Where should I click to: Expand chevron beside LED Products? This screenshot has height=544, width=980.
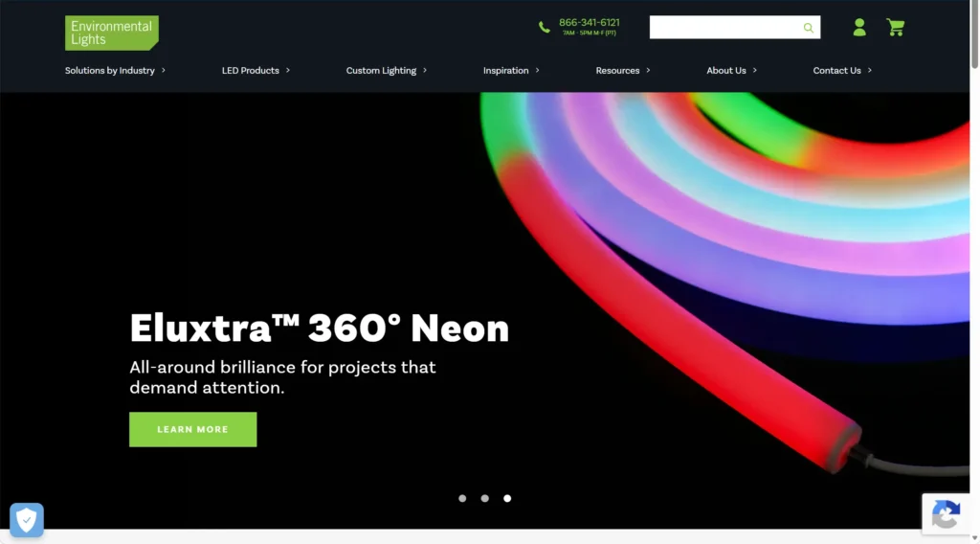pos(287,70)
